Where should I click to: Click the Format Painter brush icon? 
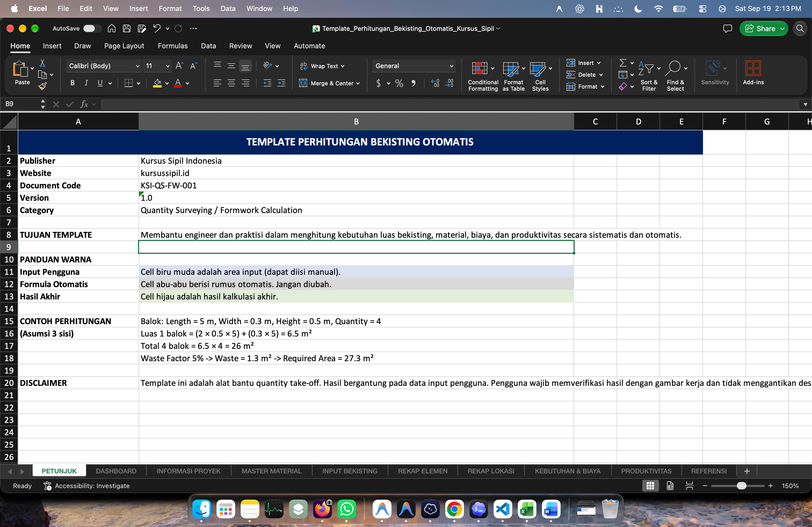tap(43, 86)
